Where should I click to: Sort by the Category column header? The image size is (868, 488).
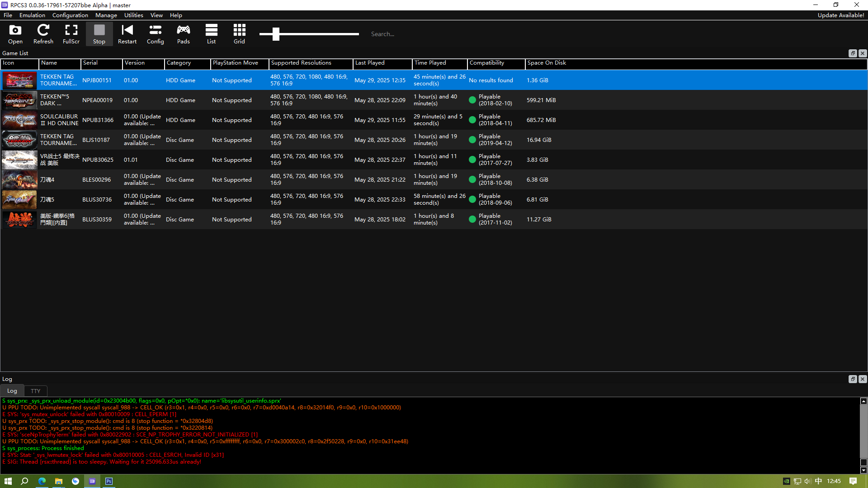tap(188, 63)
